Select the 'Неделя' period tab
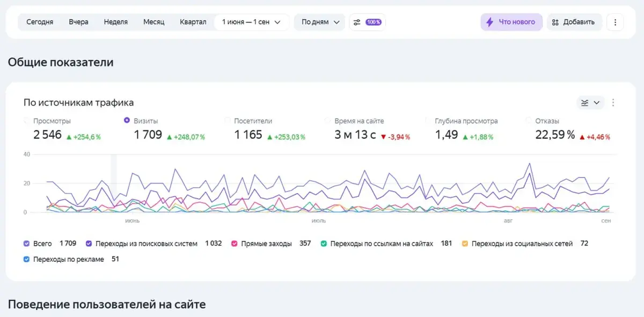Image resolution: width=644 pixels, height=317 pixels. [x=116, y=22]
